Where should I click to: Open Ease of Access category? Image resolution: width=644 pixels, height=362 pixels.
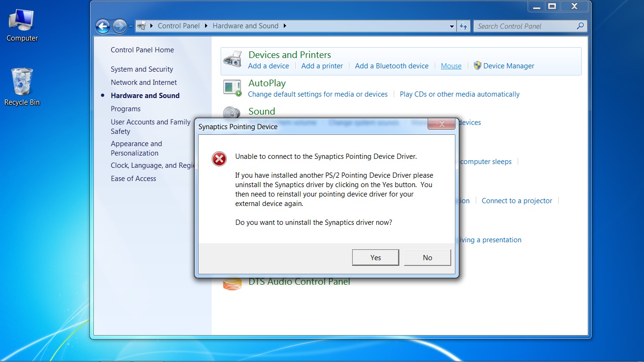(133, 179)
